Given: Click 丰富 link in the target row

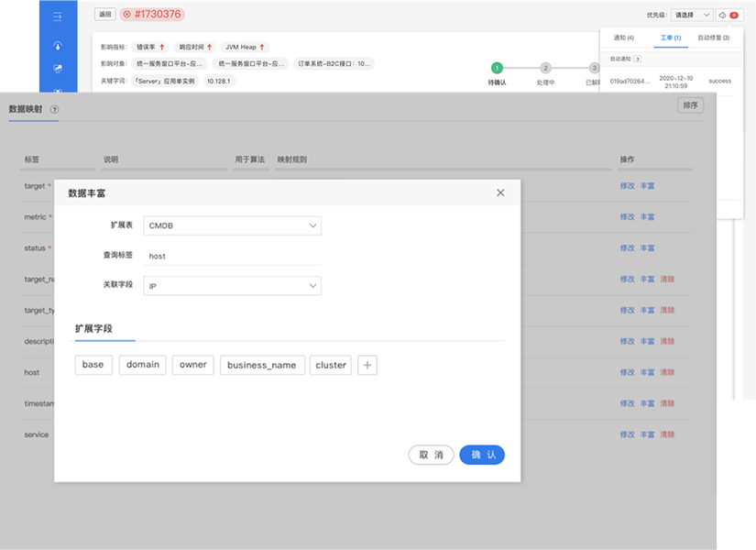Looking at the screenshot, I should click(648, 186).
